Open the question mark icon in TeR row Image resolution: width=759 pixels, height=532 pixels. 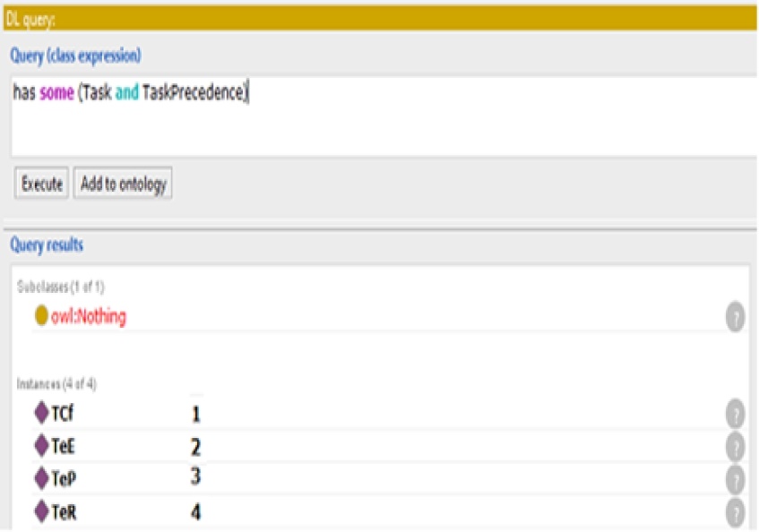pyautogui.click(x=735, y=511)
